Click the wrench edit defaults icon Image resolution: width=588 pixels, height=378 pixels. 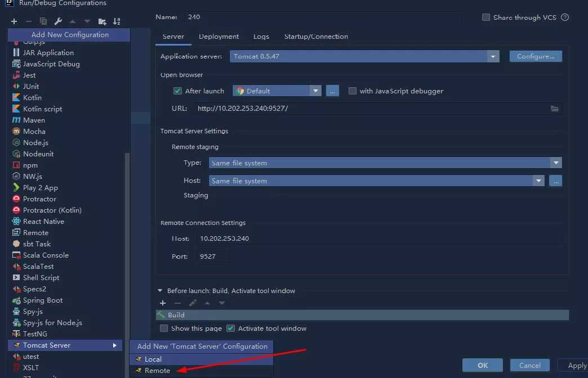tap(58, 21)
